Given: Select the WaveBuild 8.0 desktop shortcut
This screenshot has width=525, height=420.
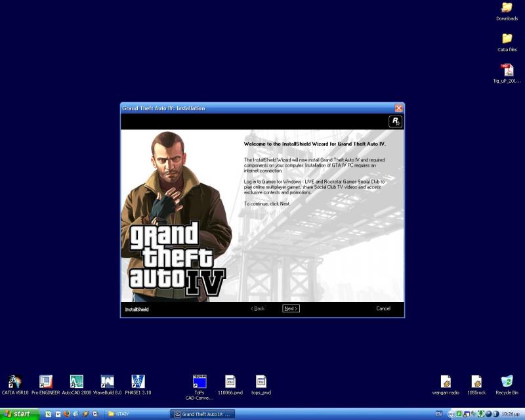Looking at the screenshot, I should click(107, 385).
